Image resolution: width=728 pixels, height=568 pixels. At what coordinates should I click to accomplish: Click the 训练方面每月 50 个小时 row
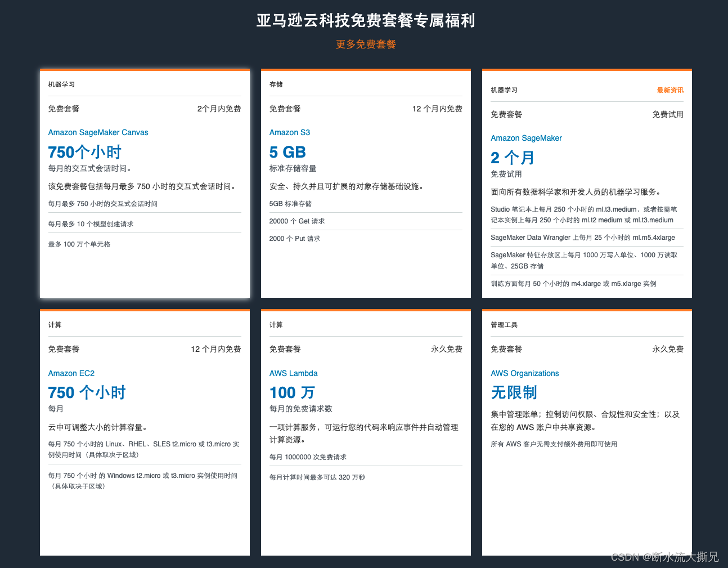click(x=587, y=284)
